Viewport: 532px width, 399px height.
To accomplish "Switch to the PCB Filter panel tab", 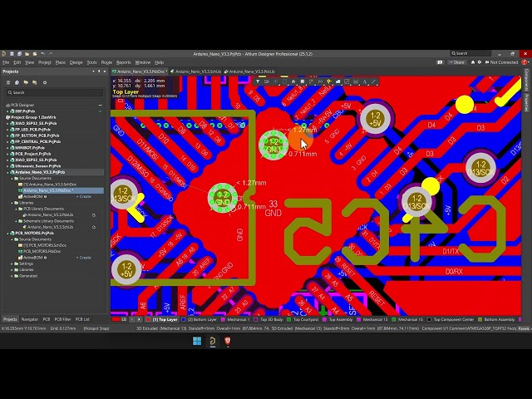I will coord(63,319).
